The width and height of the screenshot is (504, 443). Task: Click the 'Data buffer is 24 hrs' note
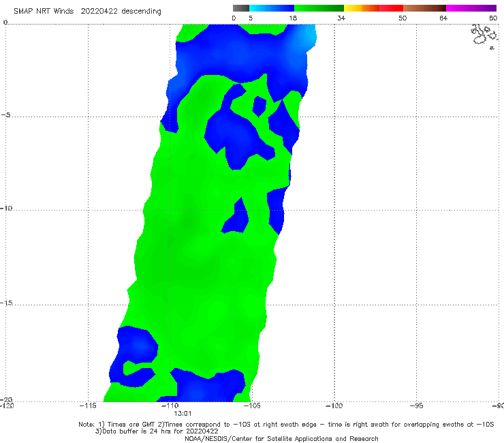click(157, 431)
